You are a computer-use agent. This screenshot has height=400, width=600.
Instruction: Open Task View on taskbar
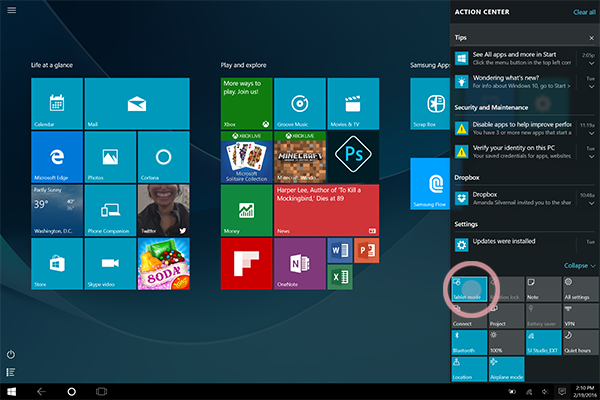tap(101, 391)
